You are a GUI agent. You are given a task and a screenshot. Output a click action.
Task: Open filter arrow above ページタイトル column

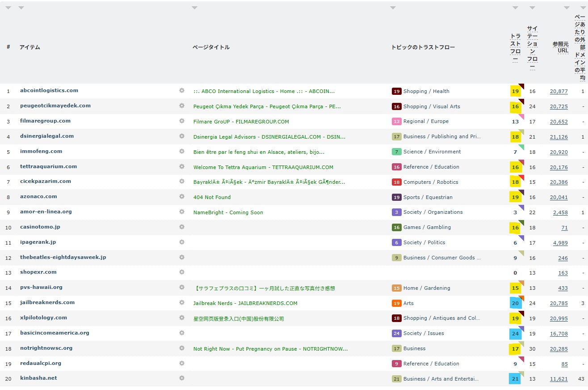[x=194, y=8]
